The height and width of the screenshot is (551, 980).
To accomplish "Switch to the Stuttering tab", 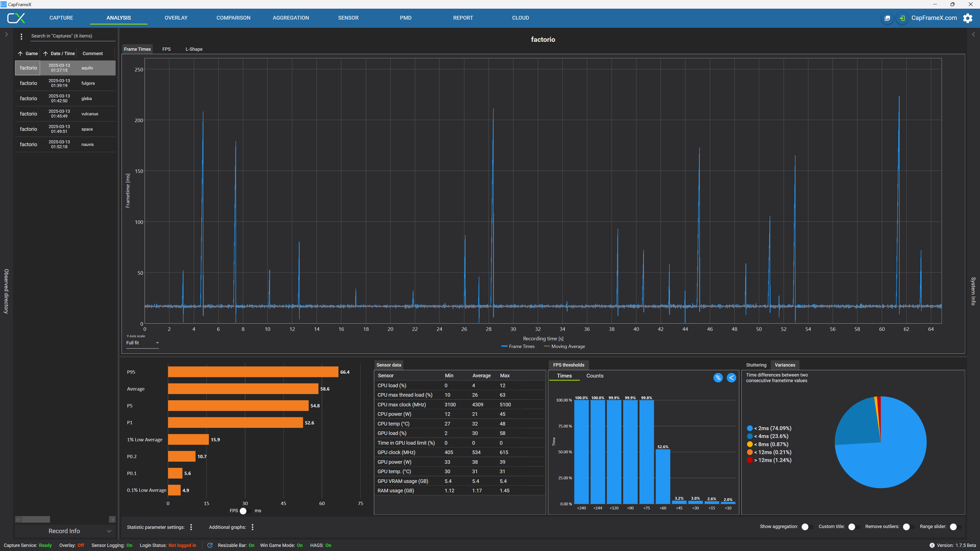I will [x=756, y=365].
